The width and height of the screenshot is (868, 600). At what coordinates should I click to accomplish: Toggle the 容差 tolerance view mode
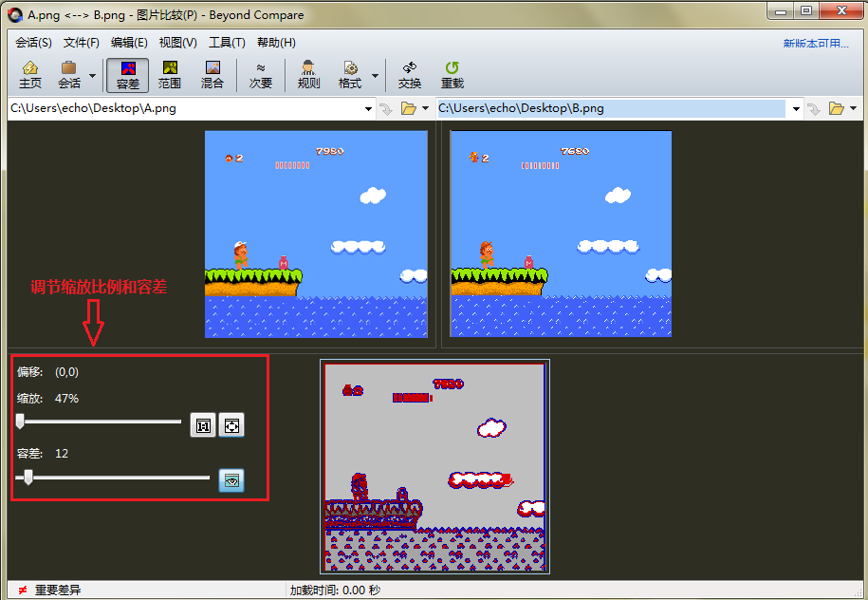click(128, 75)
